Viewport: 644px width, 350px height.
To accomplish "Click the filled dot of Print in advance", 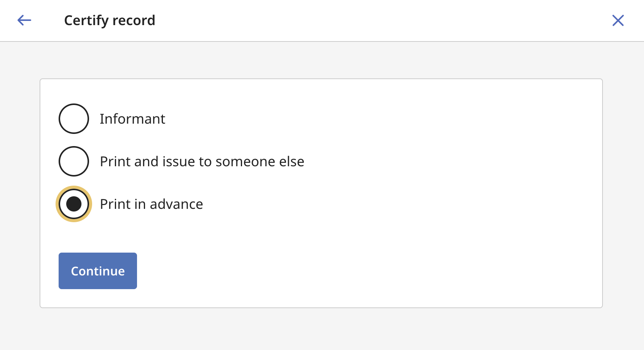I will [x=74, y=204].
